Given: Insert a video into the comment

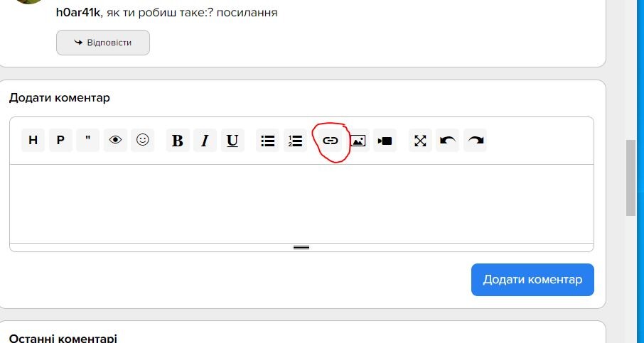Looking at the screenshot, I should click(385, 141).
